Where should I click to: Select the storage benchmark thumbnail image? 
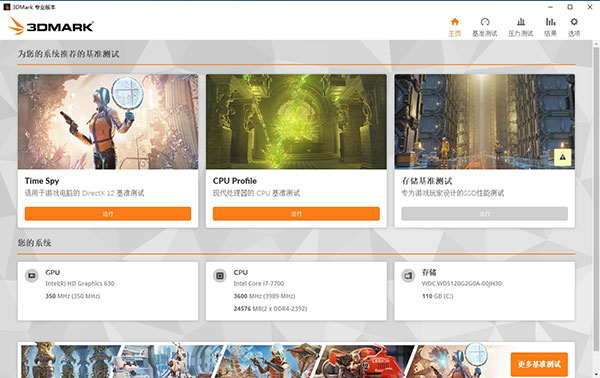[484, 122]
